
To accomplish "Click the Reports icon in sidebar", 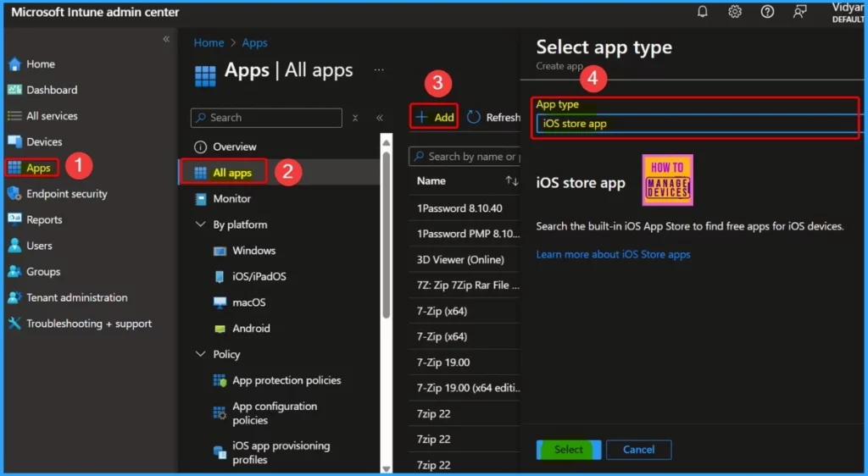I will pyautogui.click(x=14, y=219).
